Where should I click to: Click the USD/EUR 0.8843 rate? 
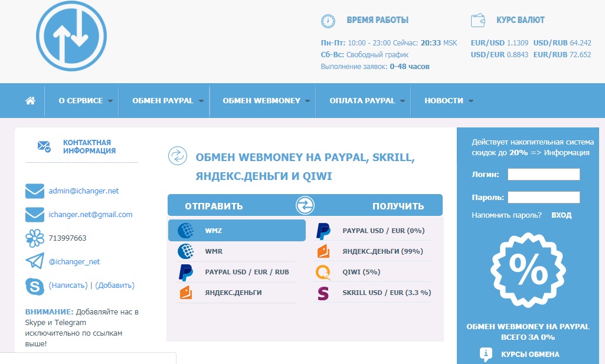click(499, 55)
